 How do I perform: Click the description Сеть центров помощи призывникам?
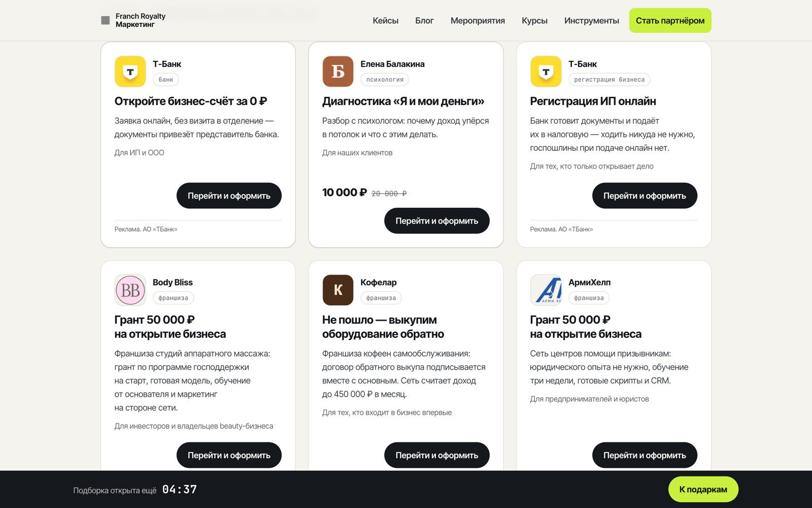610,367
